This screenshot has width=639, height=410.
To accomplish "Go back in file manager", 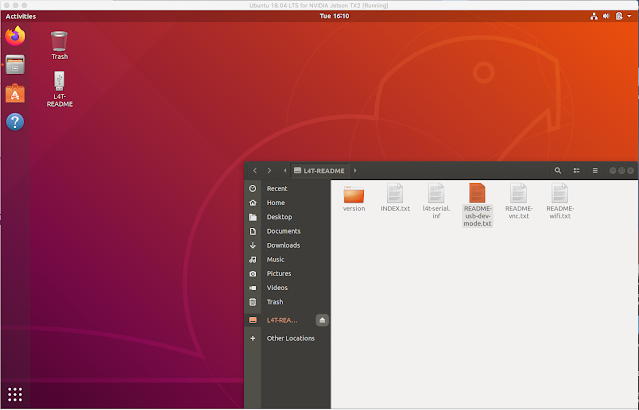I will click(255, 170).
